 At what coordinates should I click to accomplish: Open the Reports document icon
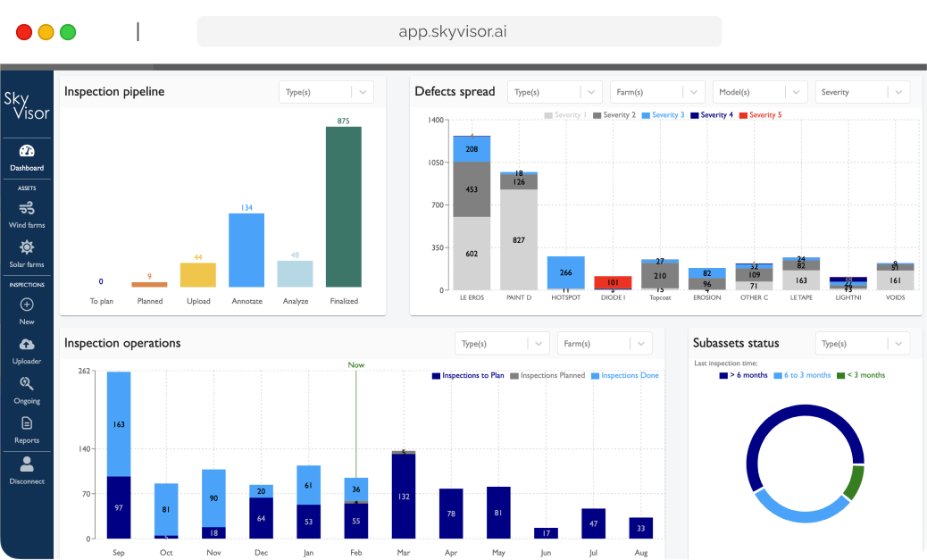click(27, 423)
